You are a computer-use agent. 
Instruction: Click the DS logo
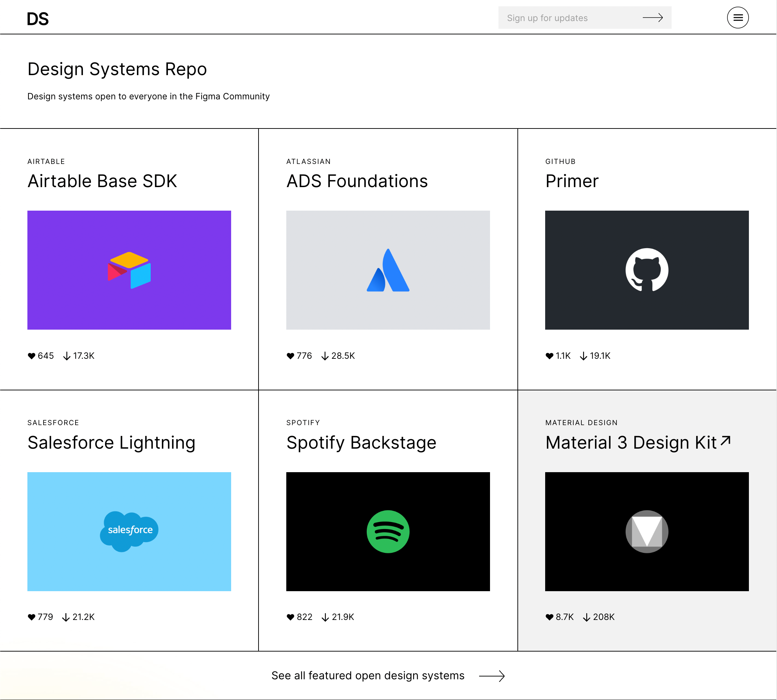point(38,19)
